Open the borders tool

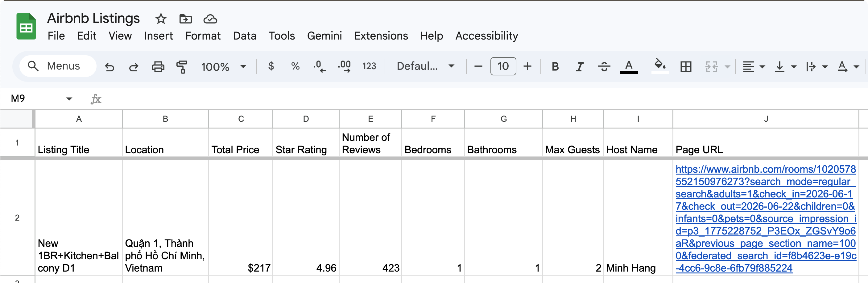pyautogui.click(x=686, y=67)
